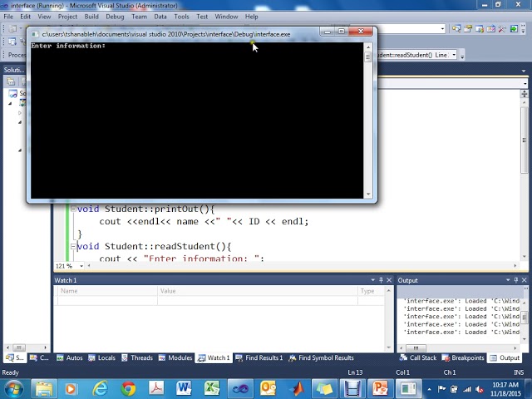Open the Edit menu
532x399 pixels.
pos(25,17)
